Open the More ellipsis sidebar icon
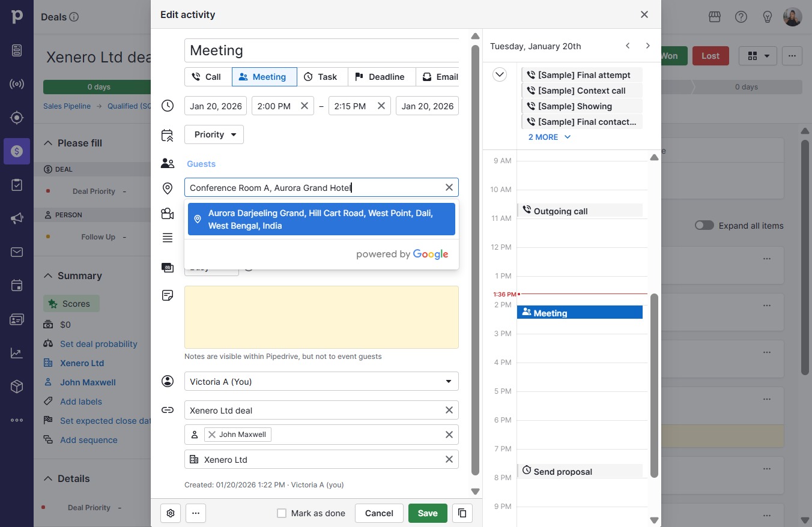 click(17, 420)
